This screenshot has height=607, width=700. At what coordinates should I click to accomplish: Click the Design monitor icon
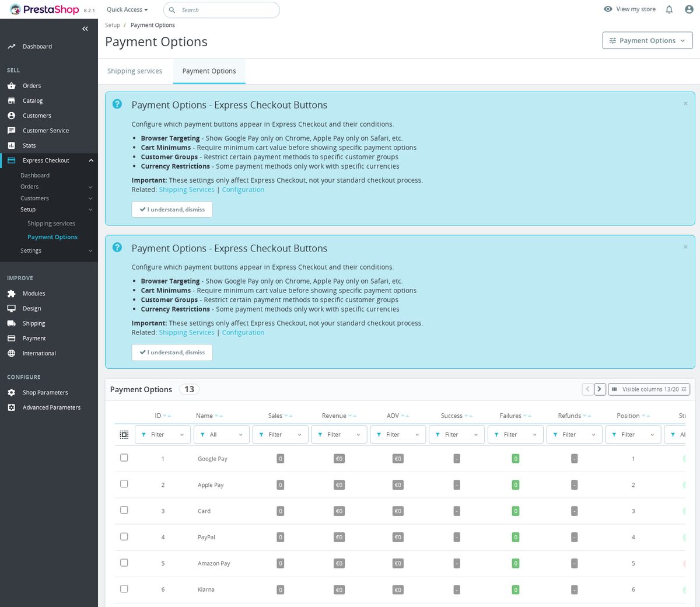(11, 309)
